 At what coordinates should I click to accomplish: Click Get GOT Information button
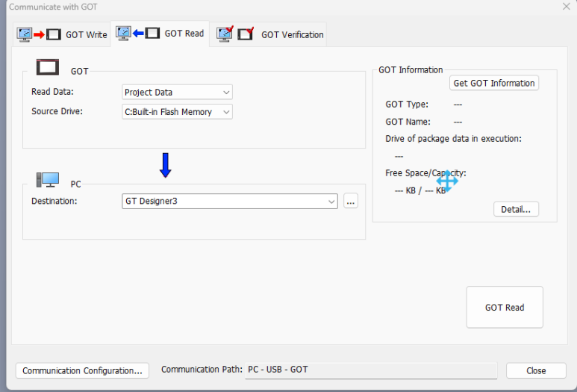point(494,83)
